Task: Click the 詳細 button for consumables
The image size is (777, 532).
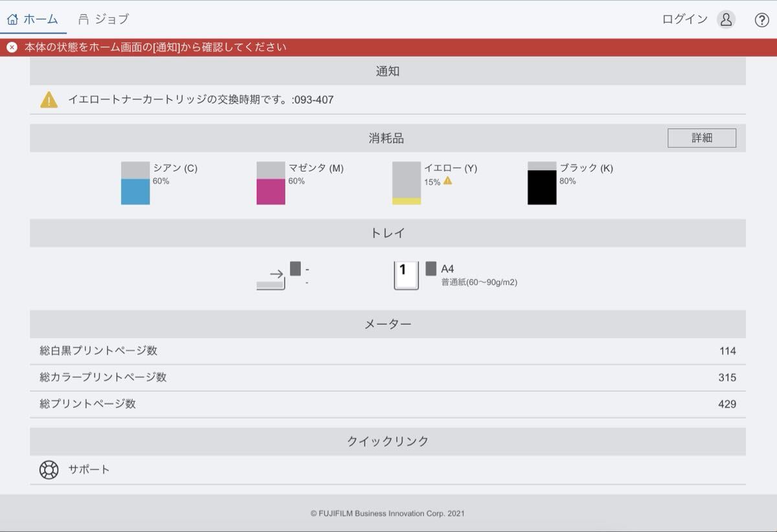Action: [x=701, y=138]
